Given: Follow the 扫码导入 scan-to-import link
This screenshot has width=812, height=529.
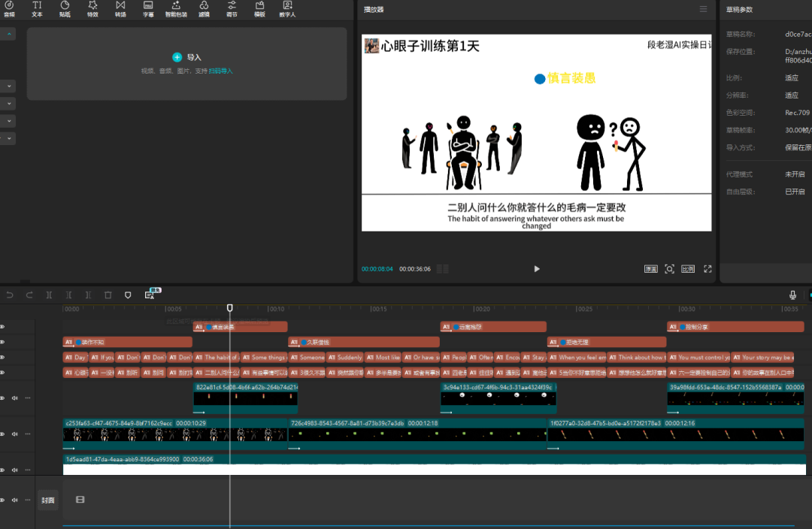Looking at the screenshot, I should [220, 71].
